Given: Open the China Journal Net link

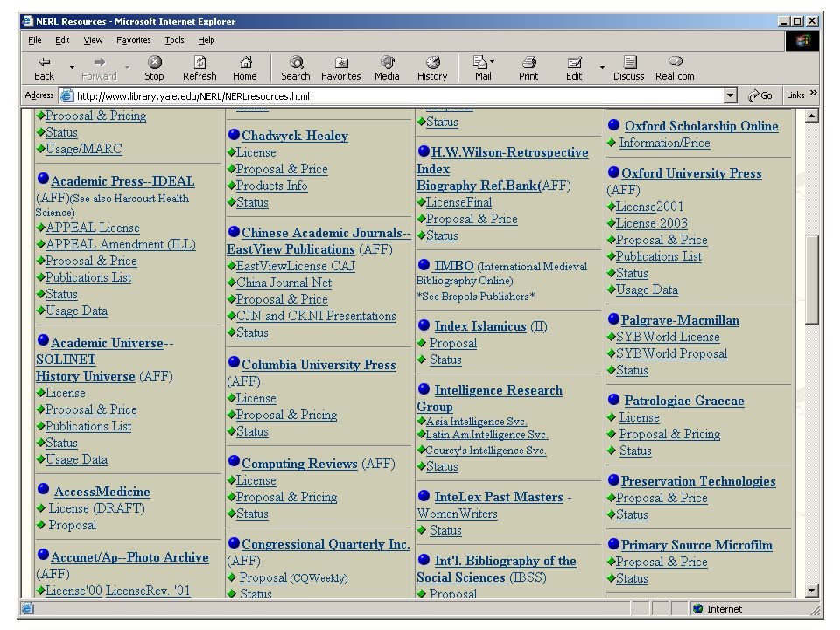Looking at the screenshot, I should point(283,283).
